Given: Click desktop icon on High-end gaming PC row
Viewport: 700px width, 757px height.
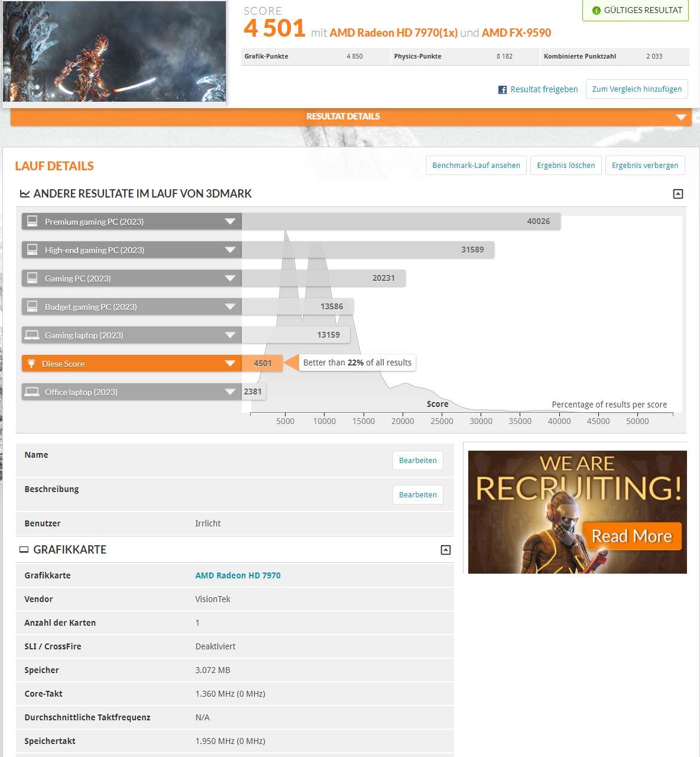Looking at the screenshot, I should (33, 250).
